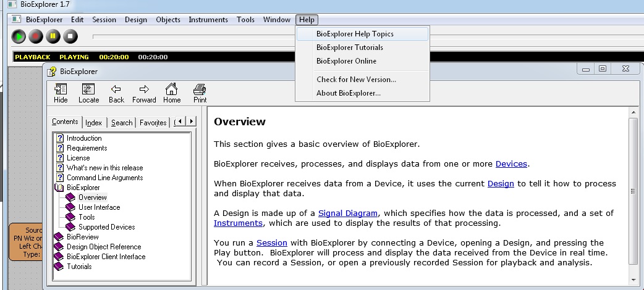This screenshot has width=644, height=290.
Task: Expand the BioReview book in contents
Action: click(x=80, y=237)
